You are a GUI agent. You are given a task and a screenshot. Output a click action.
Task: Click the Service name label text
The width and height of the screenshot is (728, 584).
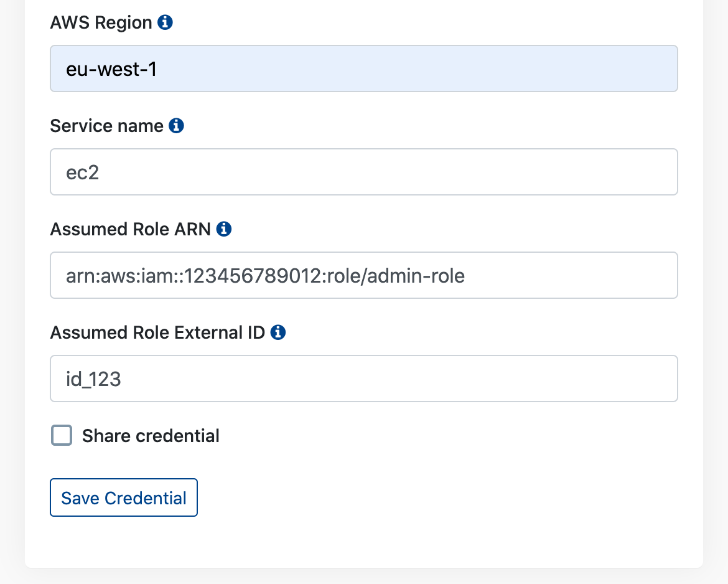[107, 126]
